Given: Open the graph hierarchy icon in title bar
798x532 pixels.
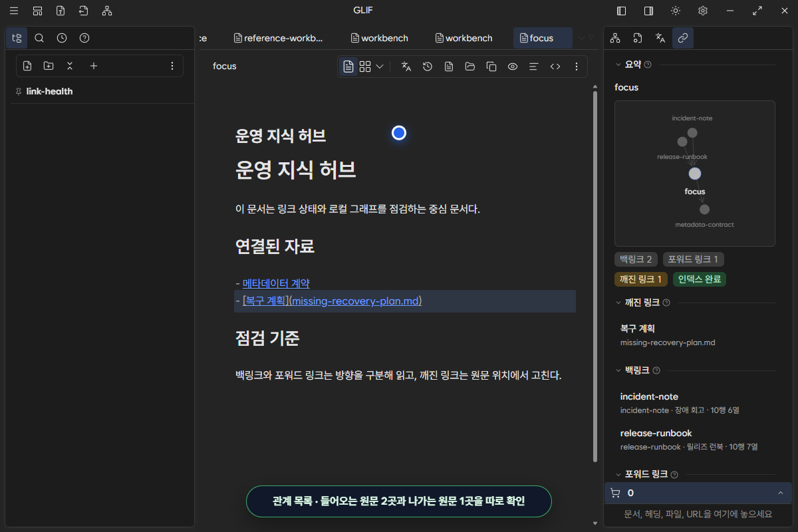Looking at the screenshot, I should (107, 11).
